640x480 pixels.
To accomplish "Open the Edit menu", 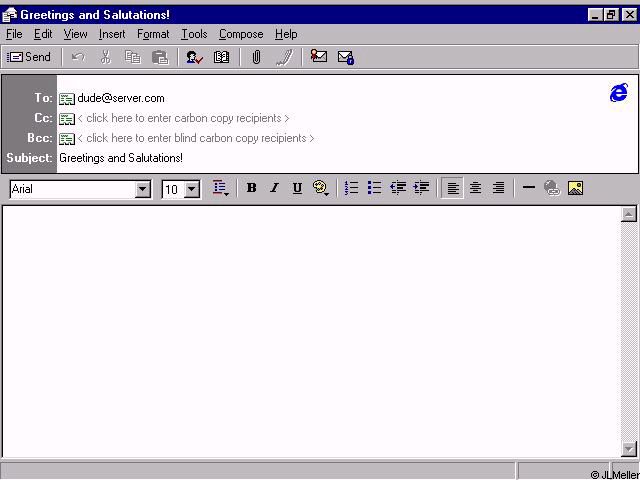I will (43, 34).
